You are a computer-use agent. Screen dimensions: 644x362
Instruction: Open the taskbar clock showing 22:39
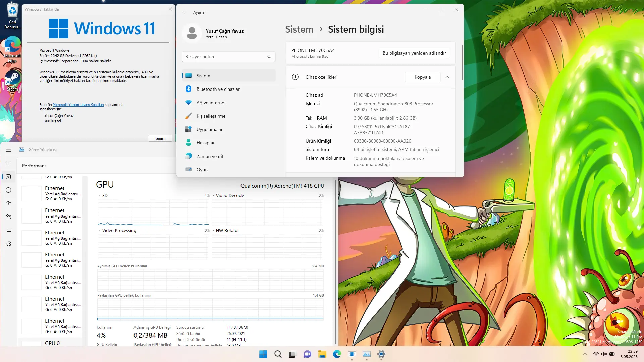coord(629,354)
